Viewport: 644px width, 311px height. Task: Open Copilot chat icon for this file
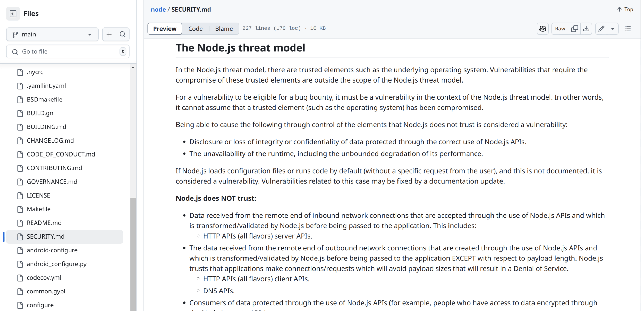[543, 29]
